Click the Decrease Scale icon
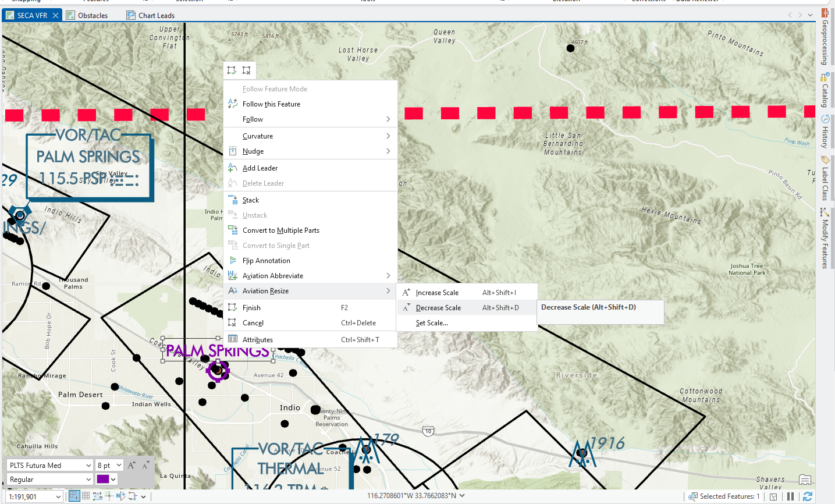Screen dimensions: 835x504 [x=406, y=307]
